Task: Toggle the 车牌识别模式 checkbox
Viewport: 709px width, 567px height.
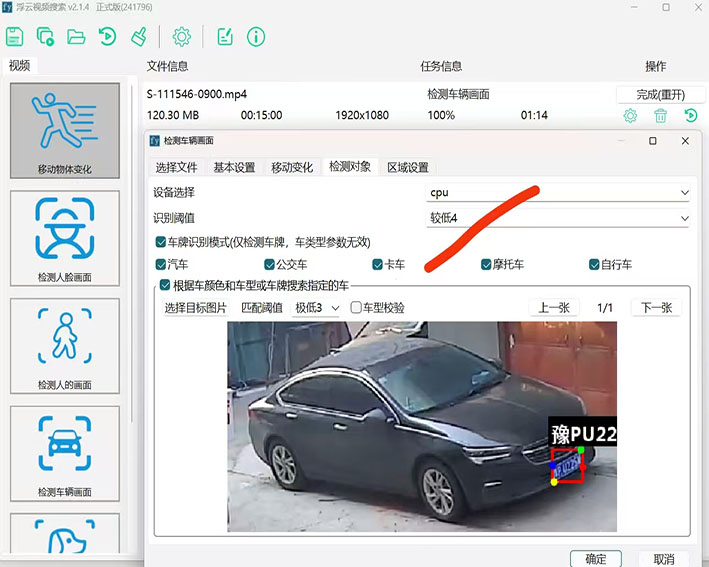Action: coord(161,242)
